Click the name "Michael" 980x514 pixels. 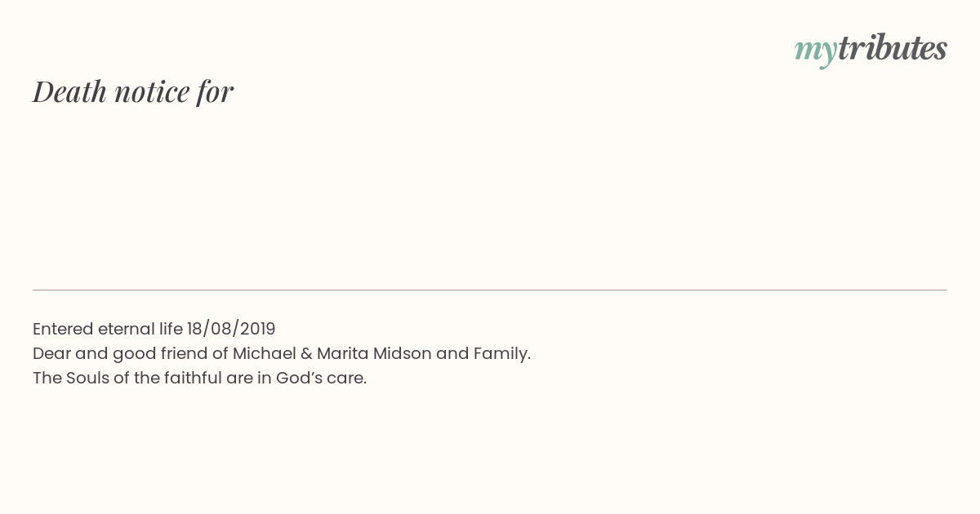tap(259, 353)
